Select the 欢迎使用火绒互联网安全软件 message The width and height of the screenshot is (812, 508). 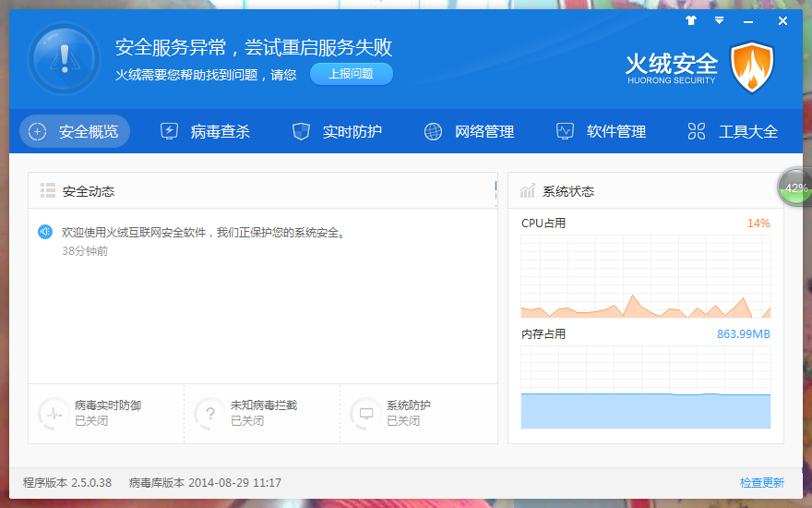point(204,233)
